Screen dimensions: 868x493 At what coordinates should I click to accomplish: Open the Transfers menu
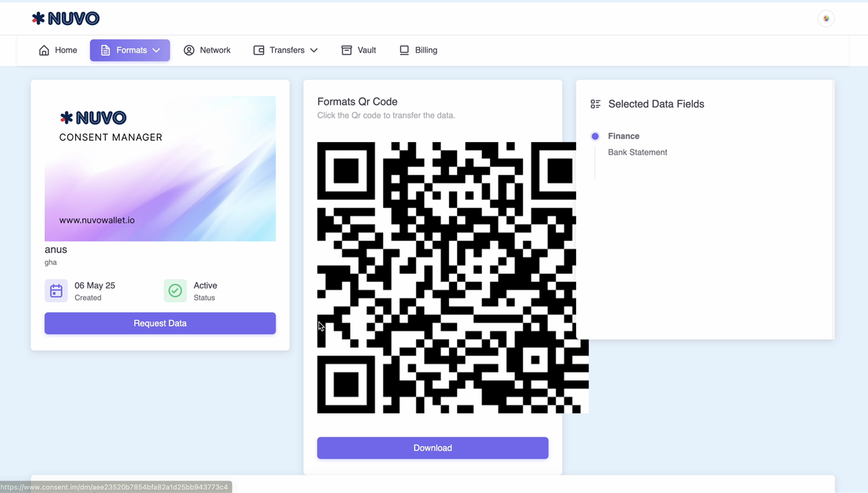(x=285, y=50)
